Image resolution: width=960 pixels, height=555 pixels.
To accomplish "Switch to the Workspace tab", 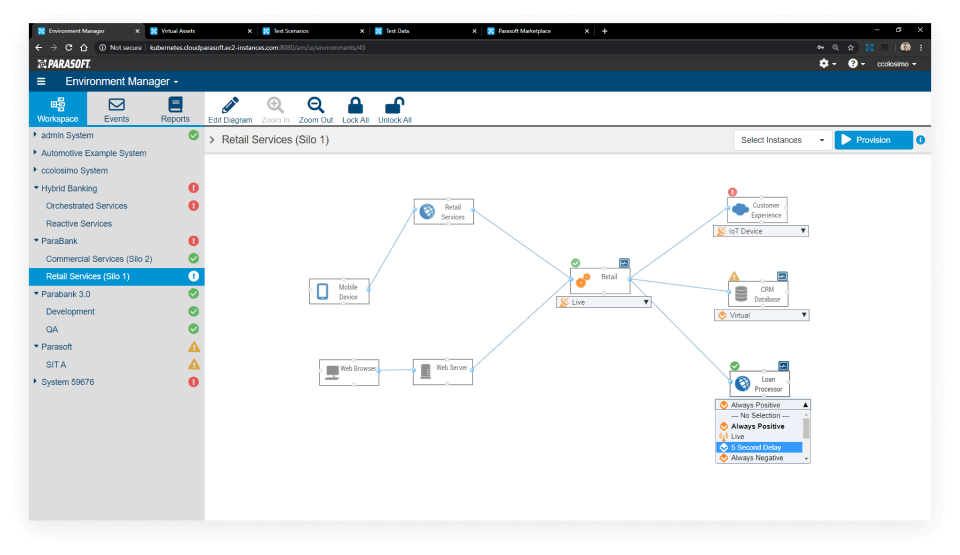I will (58, 109).
